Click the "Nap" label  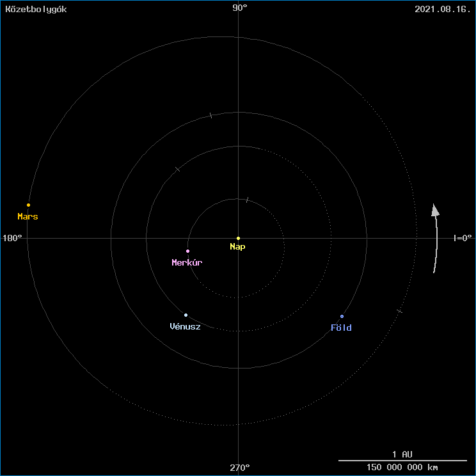click(237, 247)
